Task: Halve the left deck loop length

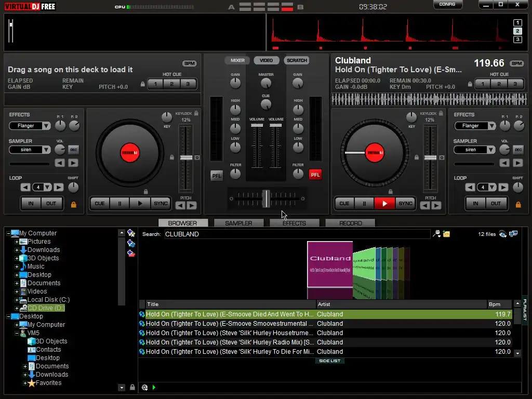Action: 25,187
